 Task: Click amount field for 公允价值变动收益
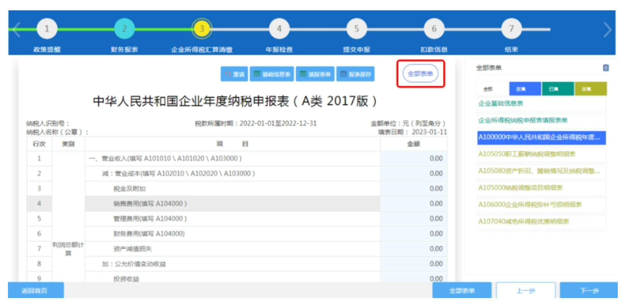point(413,264)
